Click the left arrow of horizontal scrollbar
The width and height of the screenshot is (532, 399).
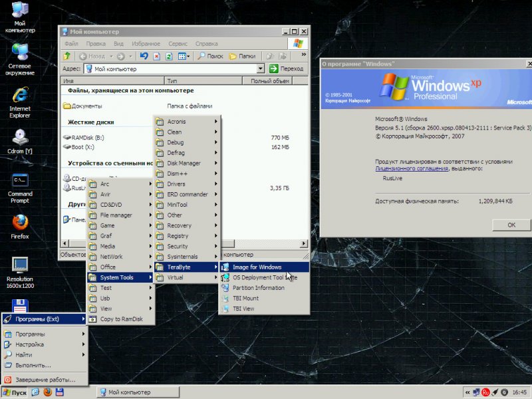point(65,243)
